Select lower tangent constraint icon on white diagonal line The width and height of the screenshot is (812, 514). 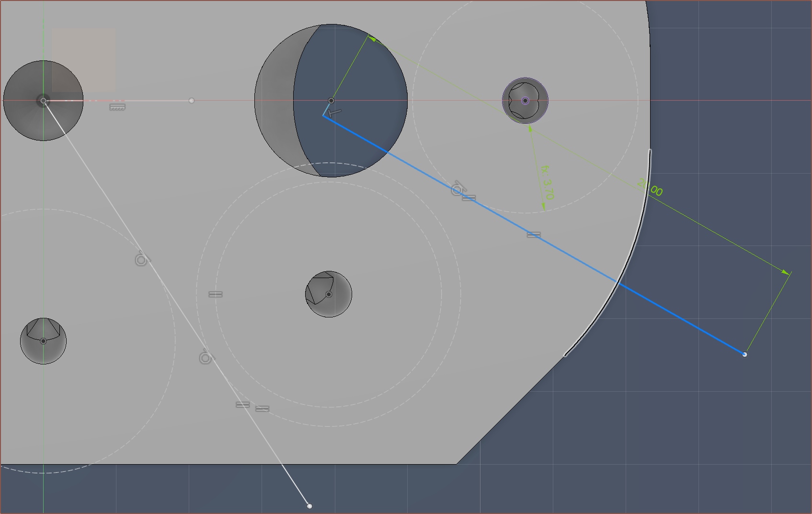click(206, 357)
